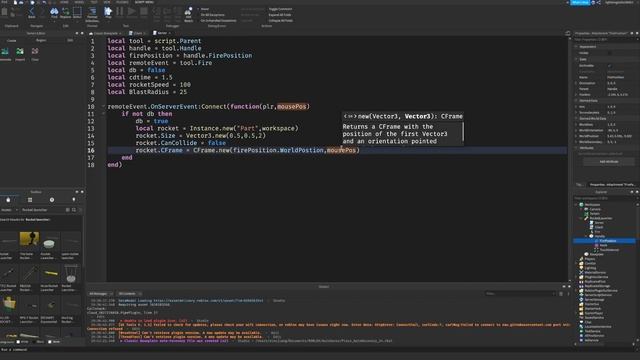The height and width of the screenshot is (360, 640).
Task: Click line 16 in the code editor
Action: 337,150
